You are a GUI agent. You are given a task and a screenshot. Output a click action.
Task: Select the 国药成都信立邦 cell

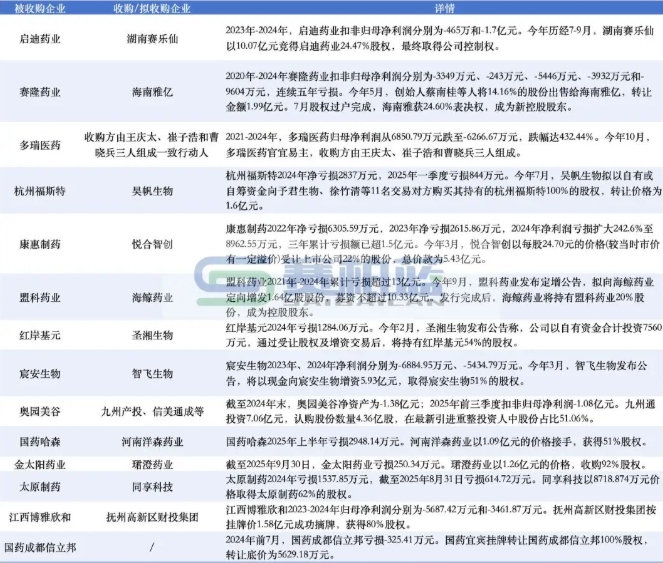pyautogui.click(x=40, y=548)
